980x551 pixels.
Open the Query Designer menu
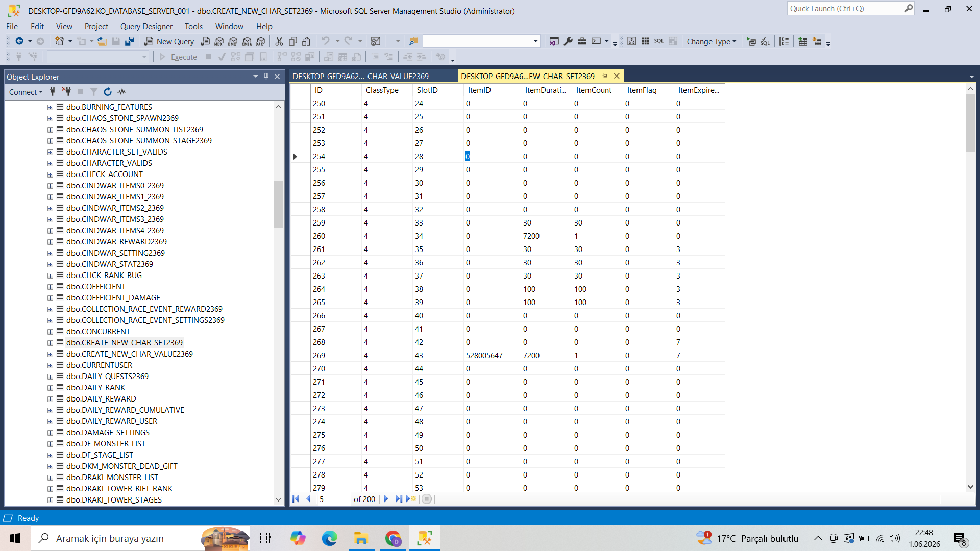pos(146,26)
